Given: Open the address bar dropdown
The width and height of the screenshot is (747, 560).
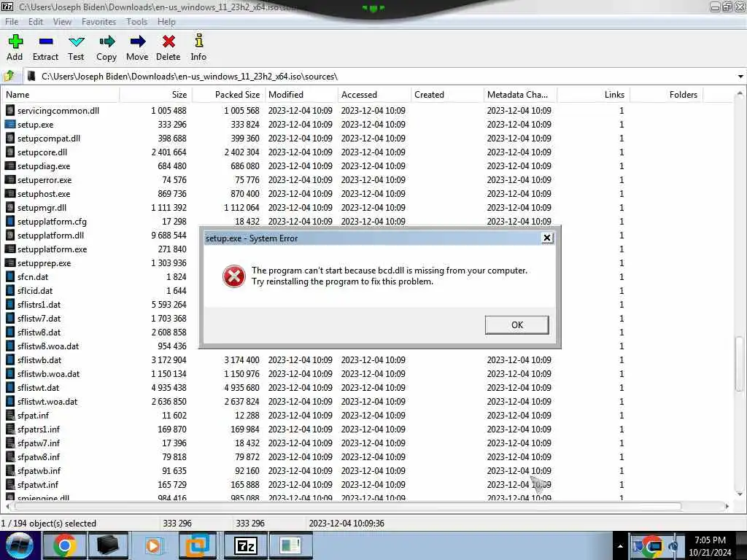Looking at the screenshot, I should pos(740,76).
